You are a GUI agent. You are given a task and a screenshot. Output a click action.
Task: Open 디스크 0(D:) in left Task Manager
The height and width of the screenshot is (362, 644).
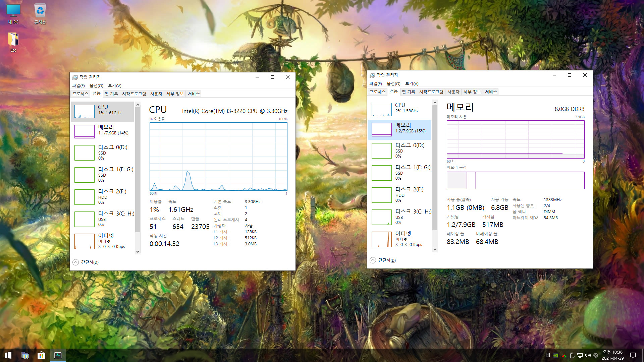click(103, 153)
